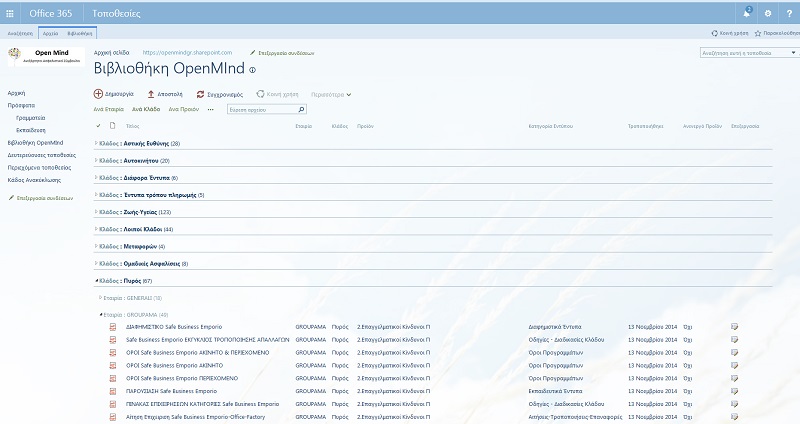
Task: Open Γραμματεία in the sidebar
Action: pyautogui.click(x=31, y=118)
